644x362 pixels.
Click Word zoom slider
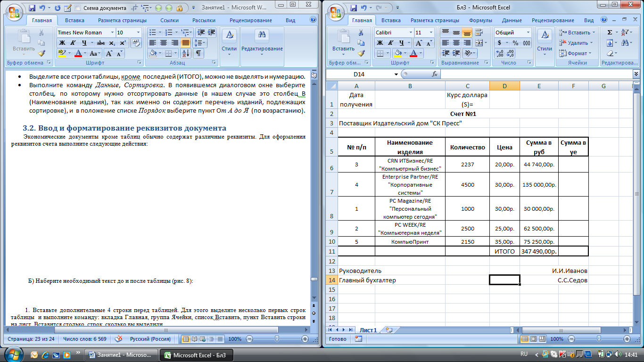276,339
